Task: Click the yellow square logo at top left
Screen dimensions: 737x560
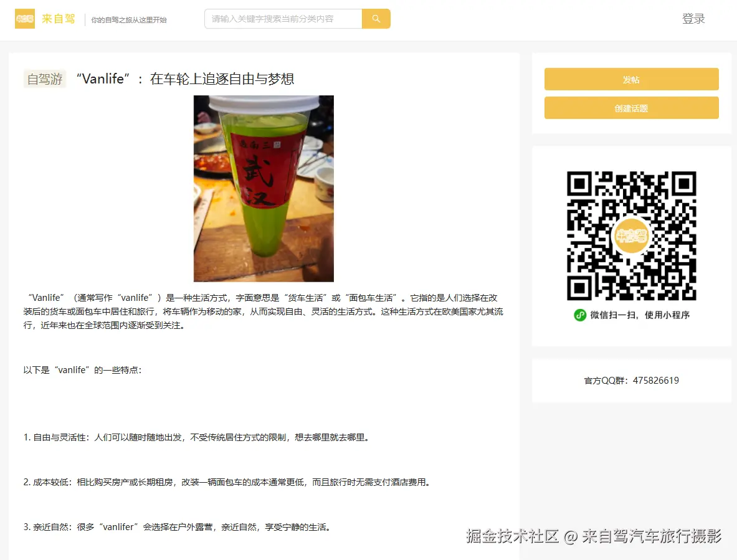Action: coord(24,19)
